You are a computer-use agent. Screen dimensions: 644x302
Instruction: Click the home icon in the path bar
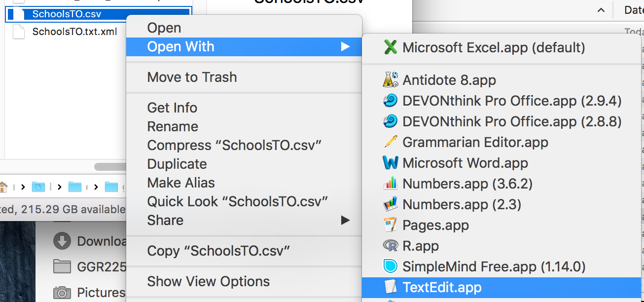(3, 187)
